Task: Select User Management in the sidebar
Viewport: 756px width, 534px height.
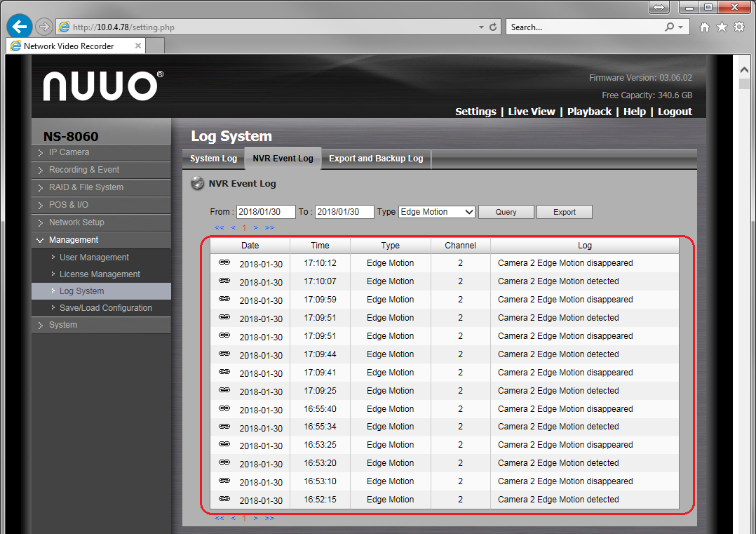Action: [94, 258]
